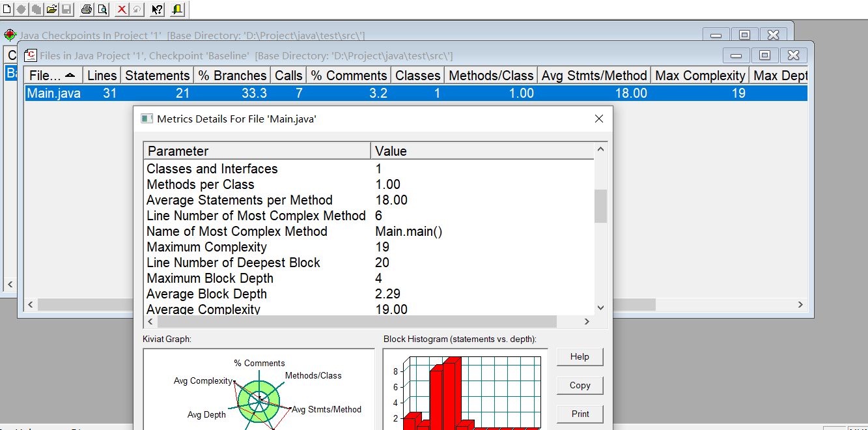Click the grayed-out floppy disk save icon
Image resolution: width=868 pixels, height=430 pixels.
pyautogui.click(x=66, y=9)
